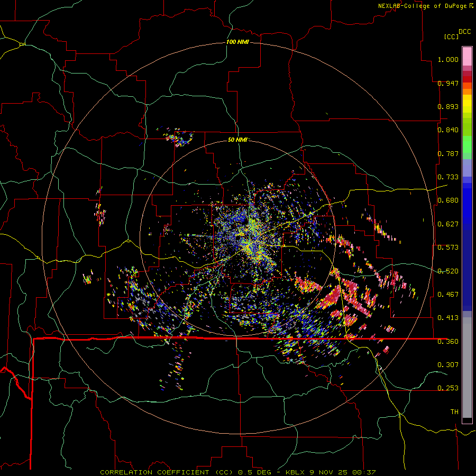
Task: Click the 0.413 color scale value
Action: (x=448, y=318)
